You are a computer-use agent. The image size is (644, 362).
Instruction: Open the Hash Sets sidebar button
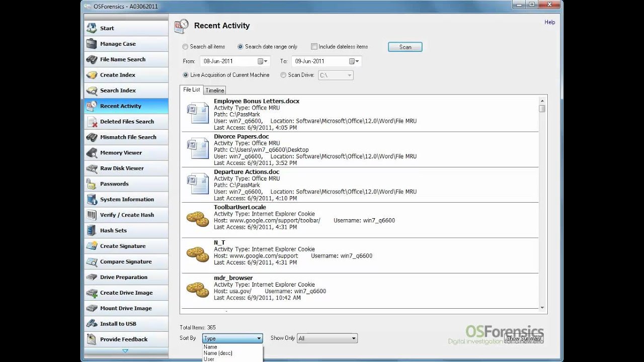click(x=126, y=231)
